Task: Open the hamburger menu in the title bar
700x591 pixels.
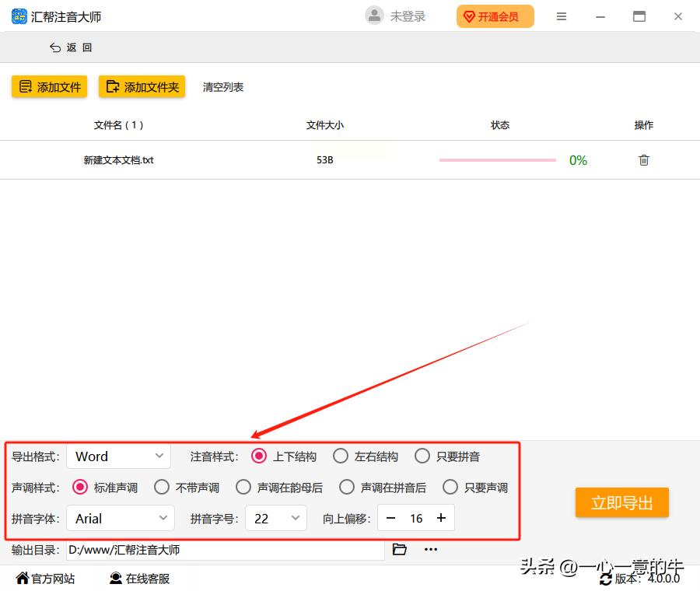Action: pos(562,16)
